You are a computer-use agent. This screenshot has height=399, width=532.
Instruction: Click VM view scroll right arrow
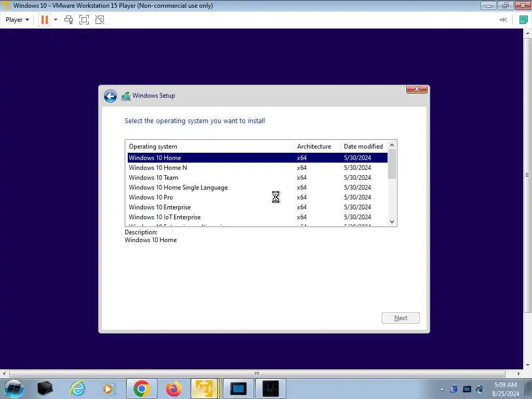point(518,374)
